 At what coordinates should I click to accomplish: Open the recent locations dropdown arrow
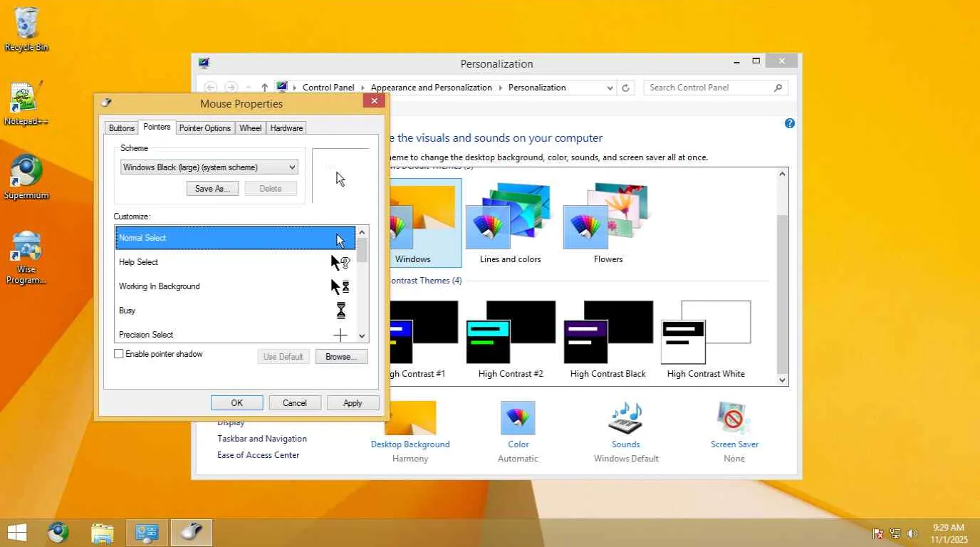tap(248, 88)
